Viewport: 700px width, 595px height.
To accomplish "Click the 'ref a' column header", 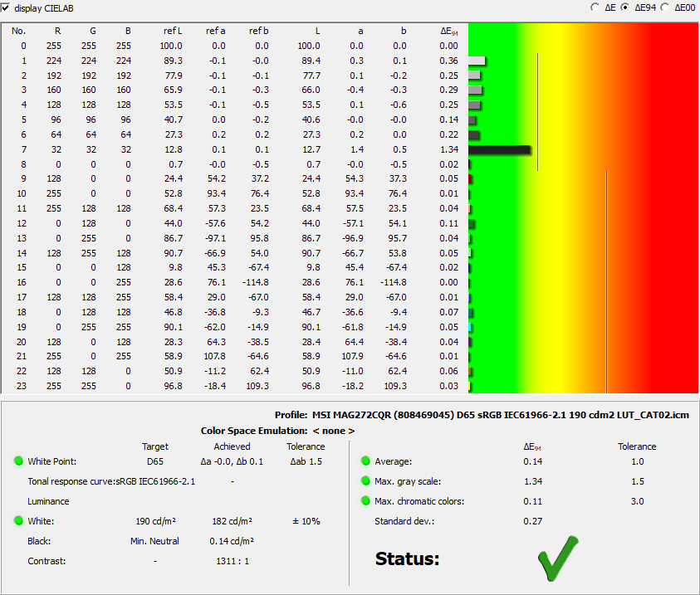I will pyautogui.click(x=215, y=31).
